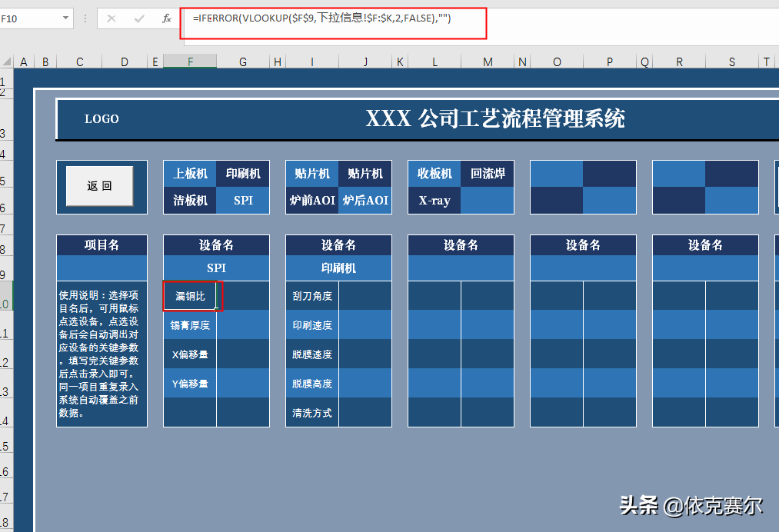This screenshot has height=532, width=779.
Task: Click the Y偏移量 cell
Action: click(x=190, y=384)
